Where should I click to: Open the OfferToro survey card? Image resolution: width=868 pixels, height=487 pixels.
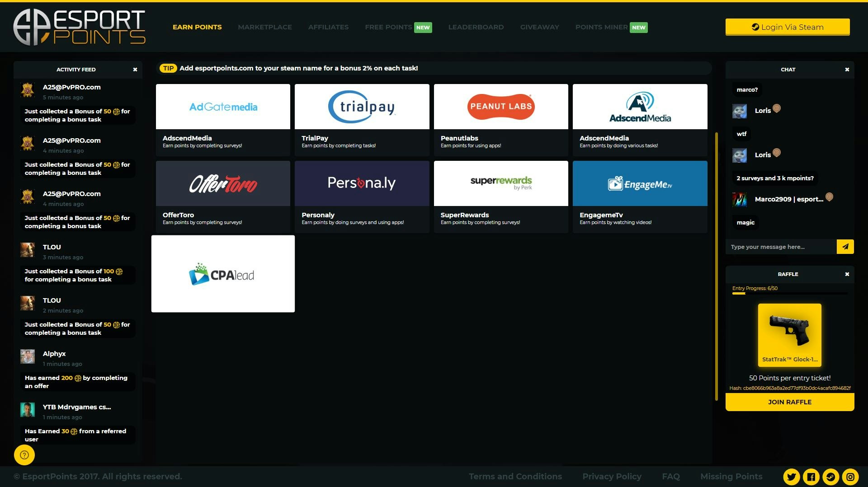[x=223, y=197]
